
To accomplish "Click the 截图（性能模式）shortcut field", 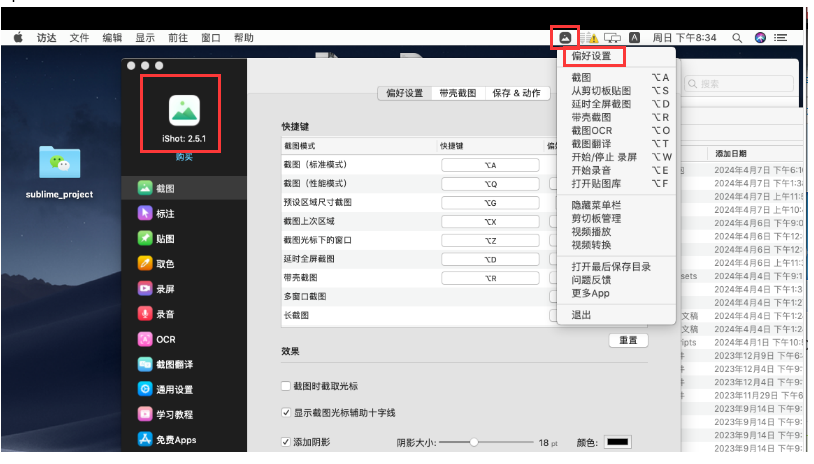I will click(x=490, y=184).
